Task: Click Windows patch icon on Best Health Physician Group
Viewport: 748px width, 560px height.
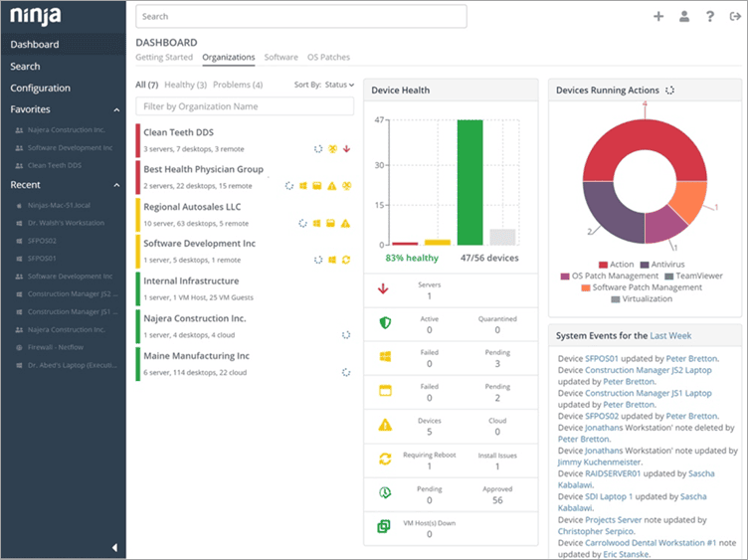Action: pyautogui.click(x=303, y=186)
